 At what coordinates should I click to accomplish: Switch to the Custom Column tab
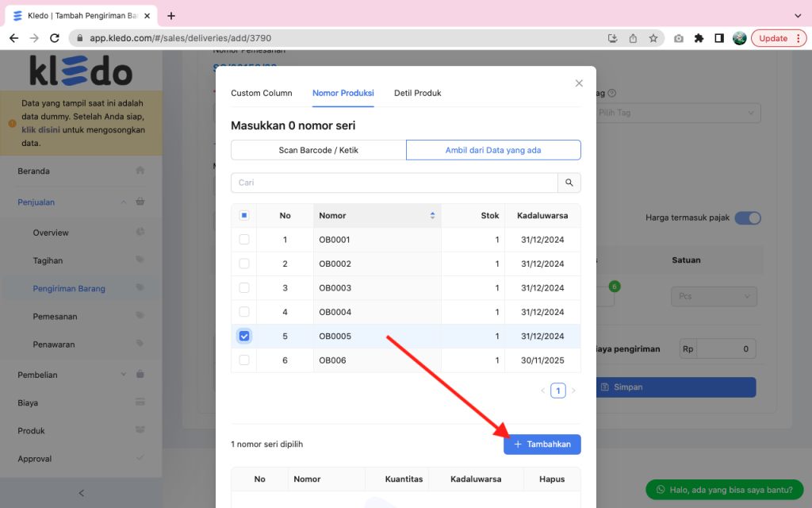262,93
